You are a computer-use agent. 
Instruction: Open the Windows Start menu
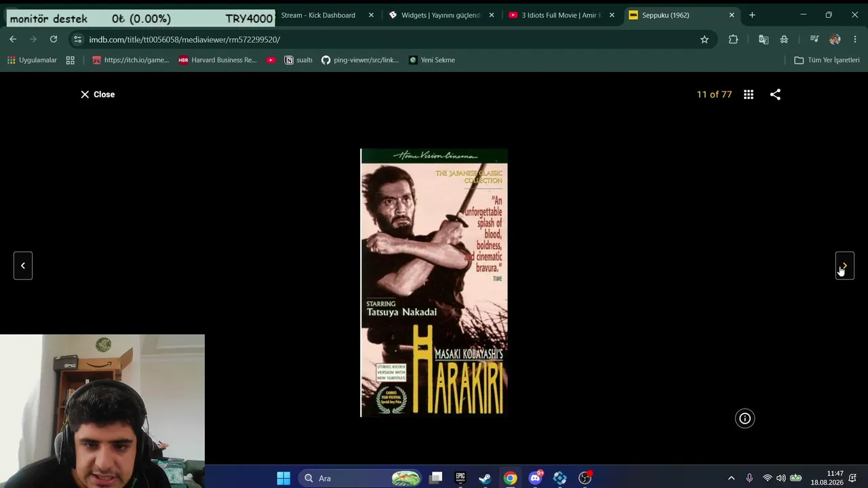[x=283, y=479]
